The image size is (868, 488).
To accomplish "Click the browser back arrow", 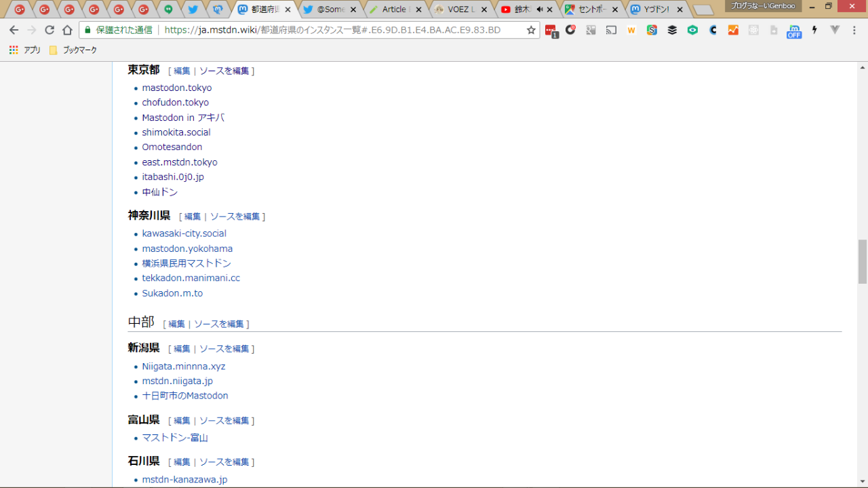I will coord(14,30).
